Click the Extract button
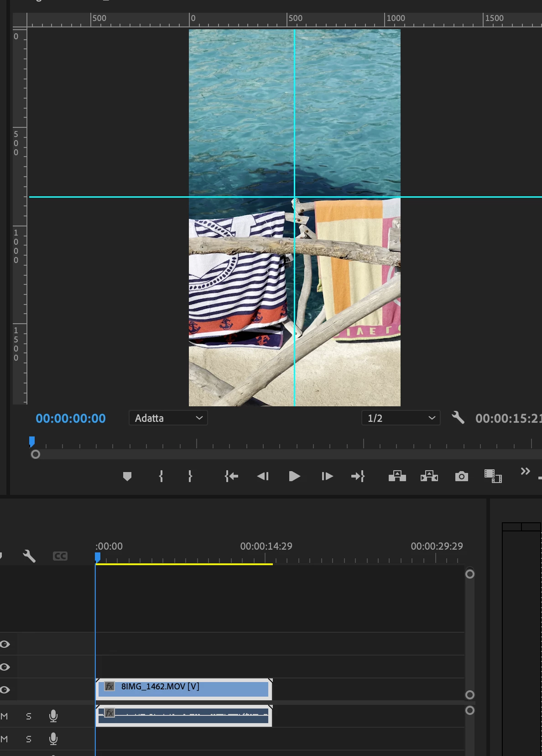 (x=429, y=476)
